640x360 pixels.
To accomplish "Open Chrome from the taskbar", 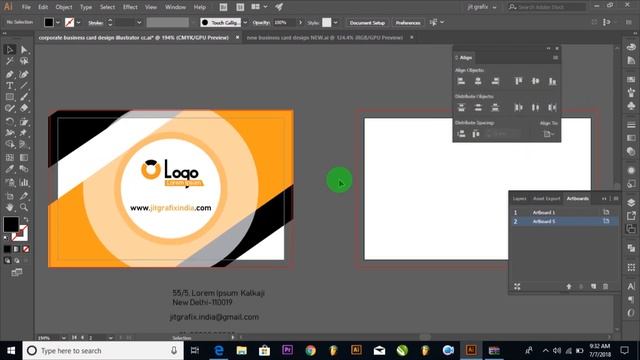I will 311,351.
